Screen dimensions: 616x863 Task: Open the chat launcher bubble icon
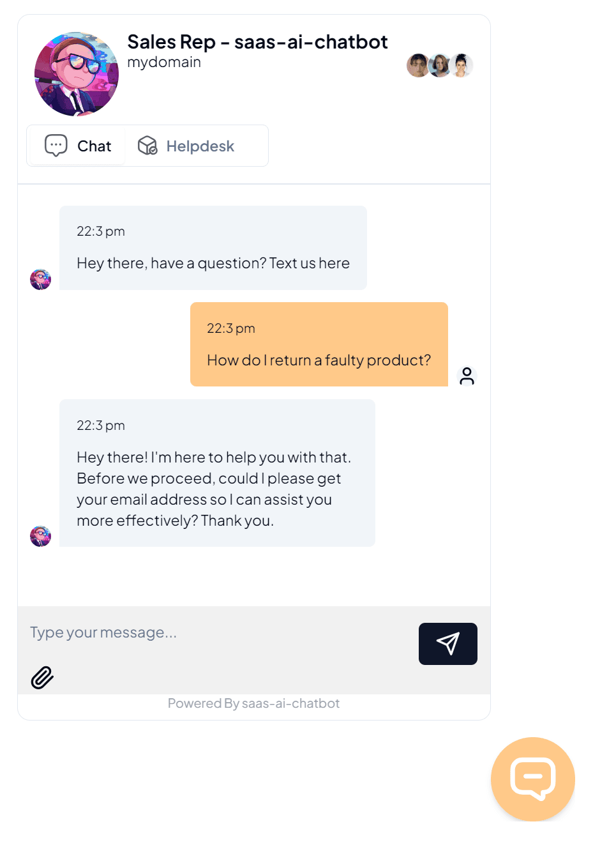[532, 779]
